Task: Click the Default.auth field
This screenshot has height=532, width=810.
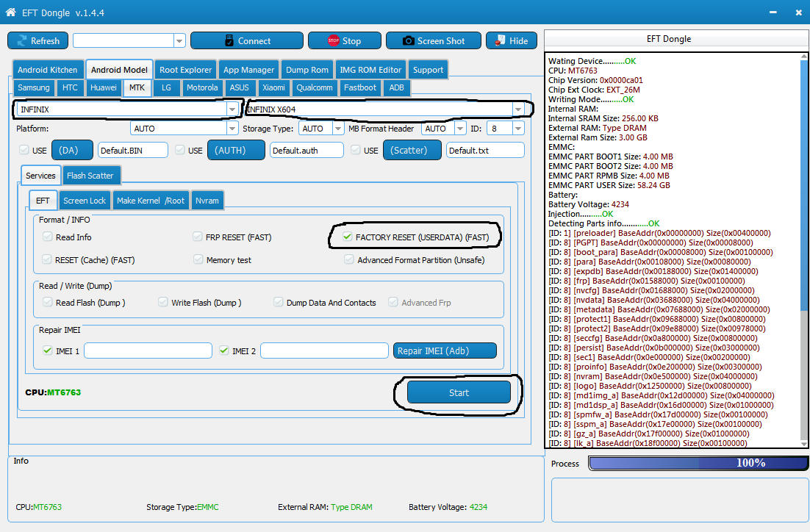Action: 307,151
